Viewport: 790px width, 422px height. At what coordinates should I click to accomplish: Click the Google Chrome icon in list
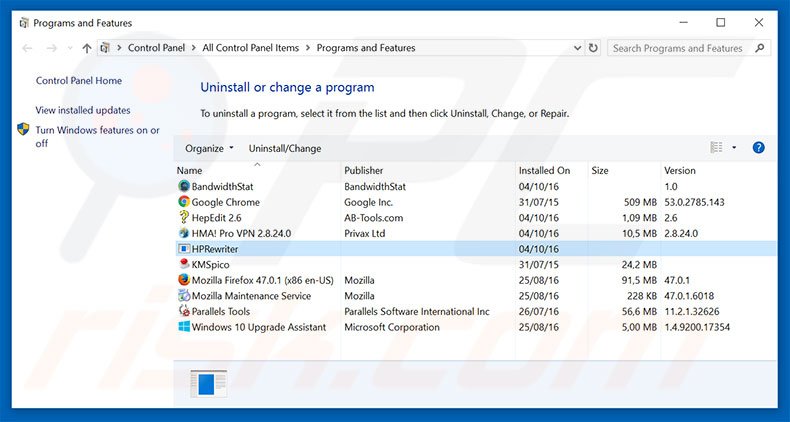(x=184, y=202)
